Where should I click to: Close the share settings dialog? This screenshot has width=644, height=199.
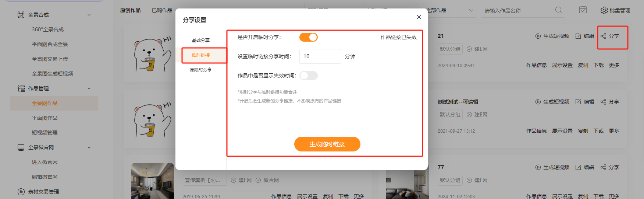(x=419, y=17)
